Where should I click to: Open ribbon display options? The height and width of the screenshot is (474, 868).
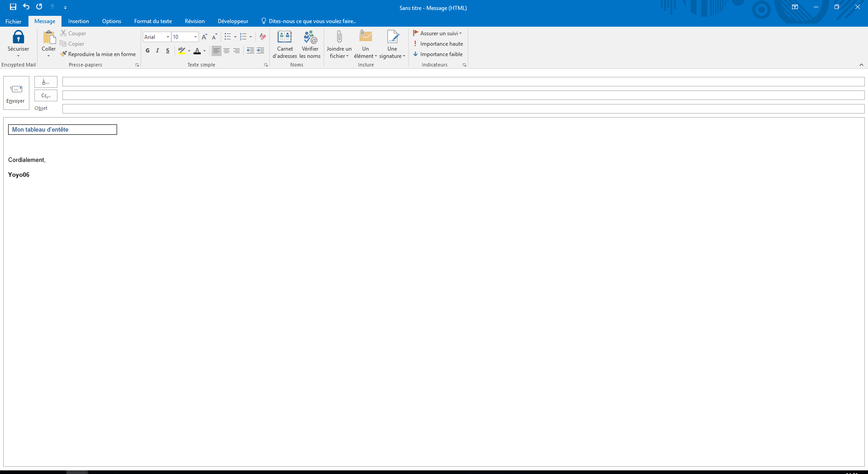click(795, 7)
